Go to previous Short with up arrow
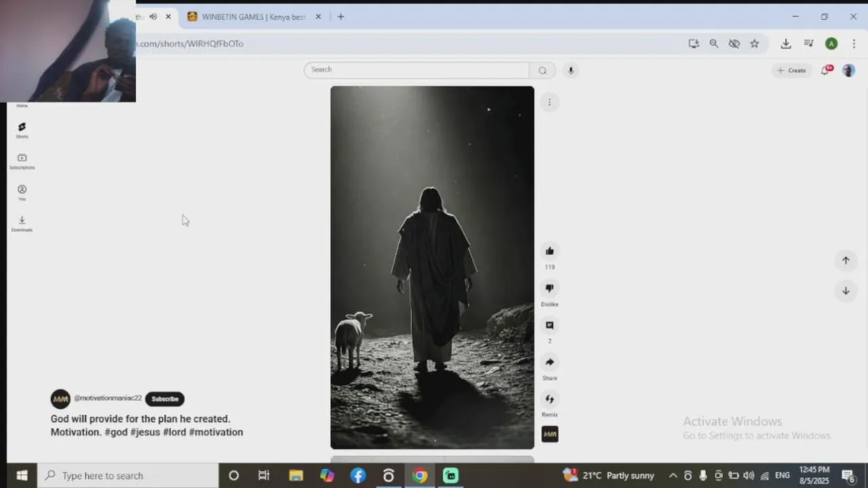This screenshot has width=868, height=488. (846, 260)
